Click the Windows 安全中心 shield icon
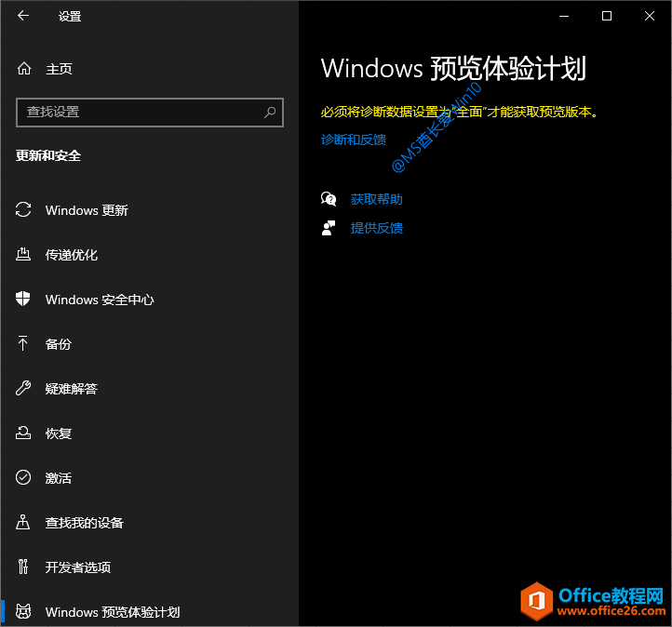 [23, 299]
